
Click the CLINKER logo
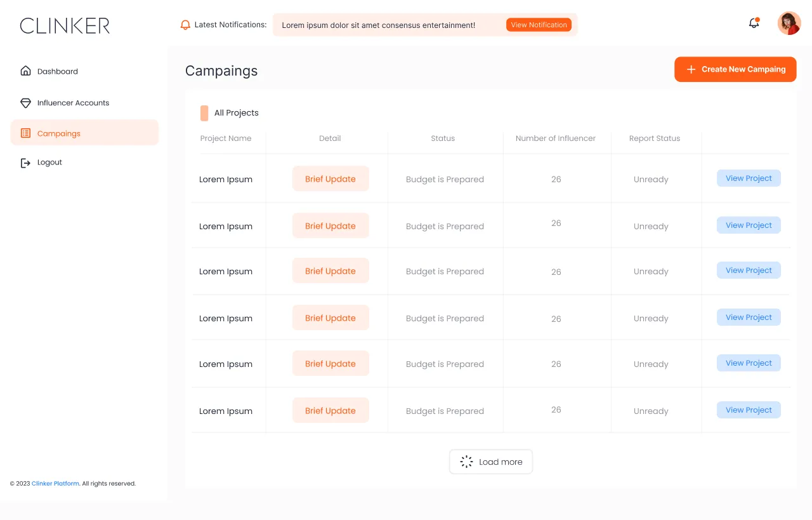click(65, 25)
